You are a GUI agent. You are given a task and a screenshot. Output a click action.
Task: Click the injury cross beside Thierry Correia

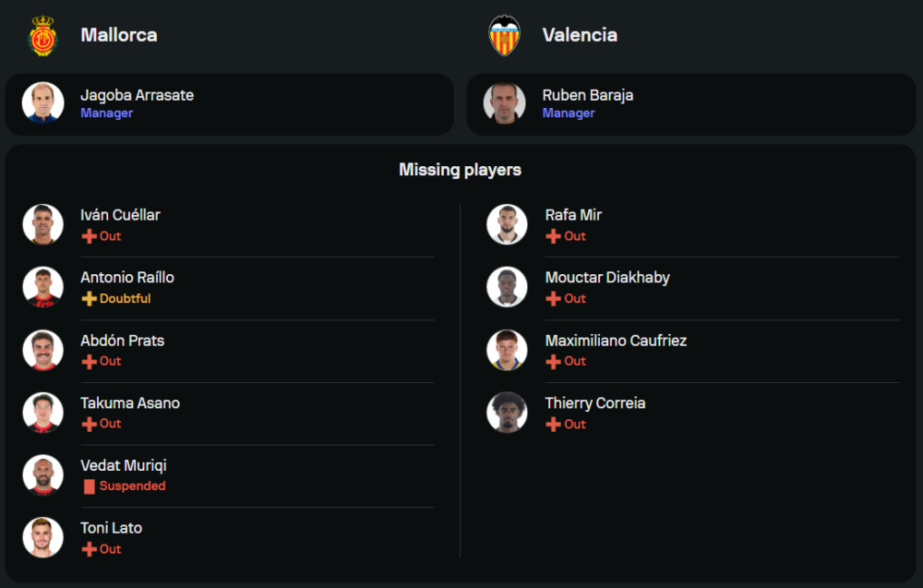tap(554, 425)
